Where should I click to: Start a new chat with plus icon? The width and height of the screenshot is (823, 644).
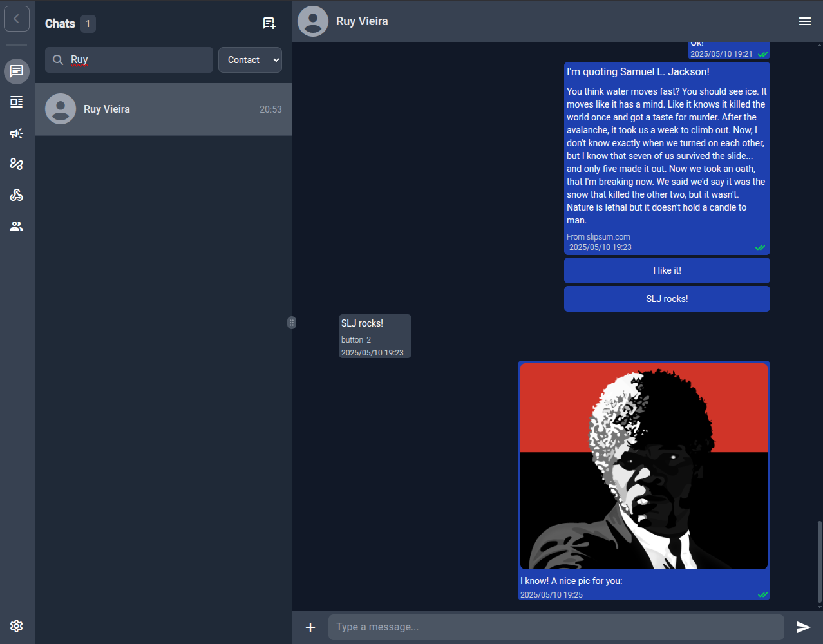(269, 24)
